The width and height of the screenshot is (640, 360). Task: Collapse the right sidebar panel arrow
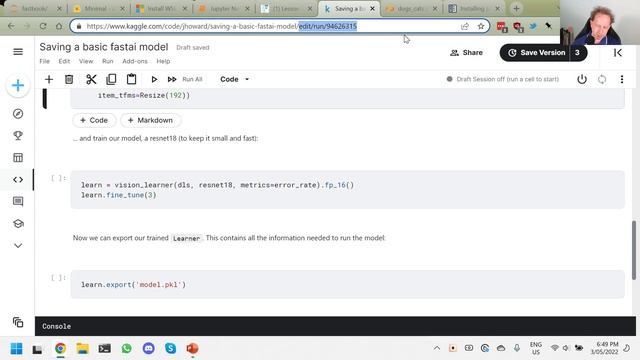pyautogui.click(x=618, y=53)
